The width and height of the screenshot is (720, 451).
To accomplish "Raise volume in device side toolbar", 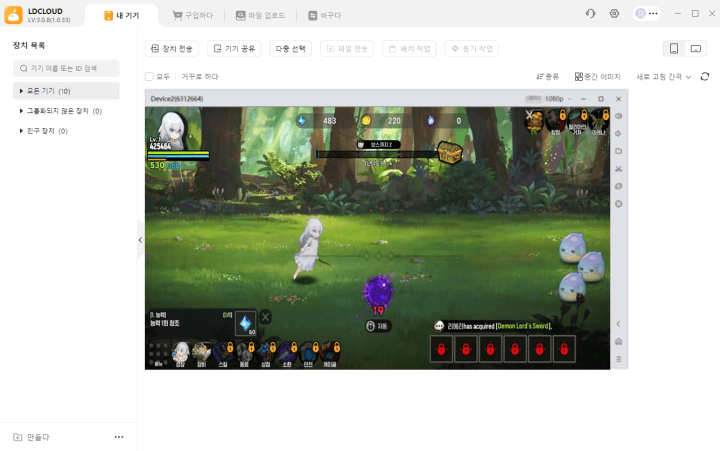I will coord(619,116).
